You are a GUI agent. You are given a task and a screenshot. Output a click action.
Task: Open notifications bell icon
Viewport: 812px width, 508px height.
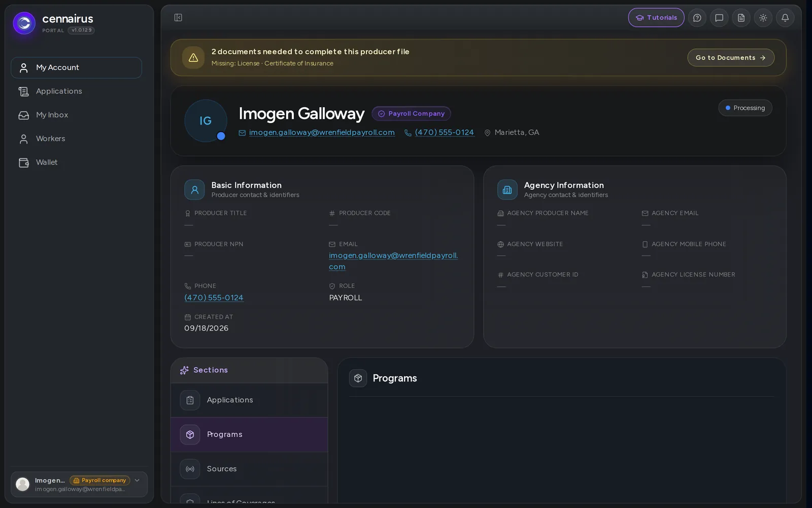coord(785,18)
